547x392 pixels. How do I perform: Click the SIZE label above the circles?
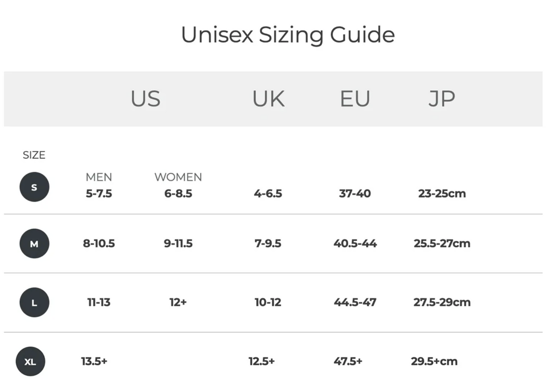coord(34,155)
